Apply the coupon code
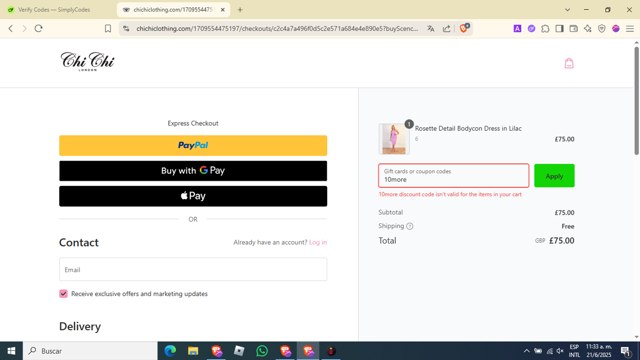 (x=554, y=176)
